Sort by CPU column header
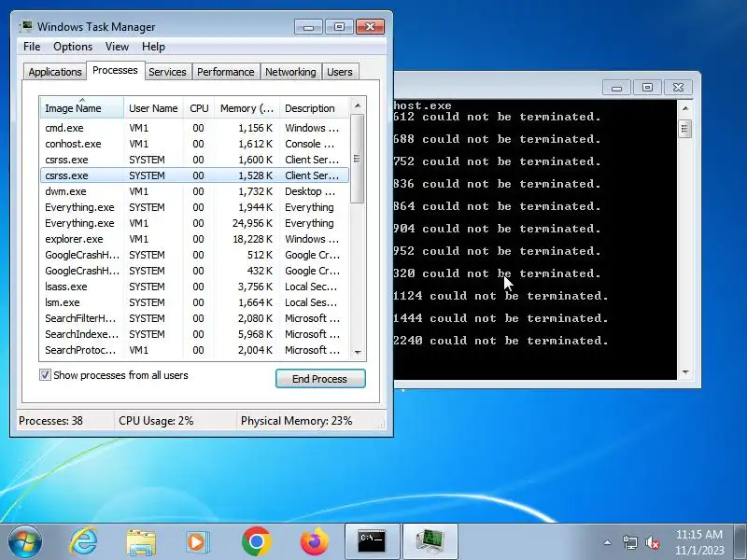This screenshot has width=747, height=560. tap(199, 108)
